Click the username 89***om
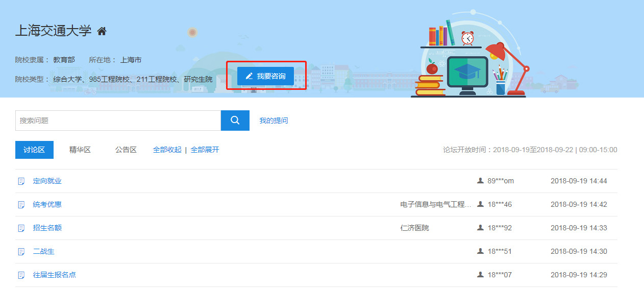This screenshot has width=644, height=288. click(501, 181)
